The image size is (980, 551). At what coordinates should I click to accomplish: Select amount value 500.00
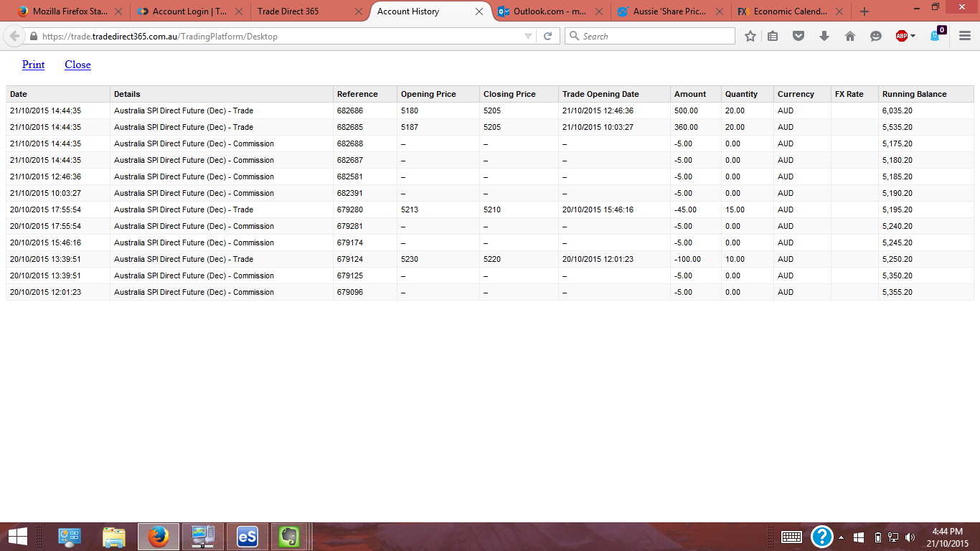click(686, 111)
